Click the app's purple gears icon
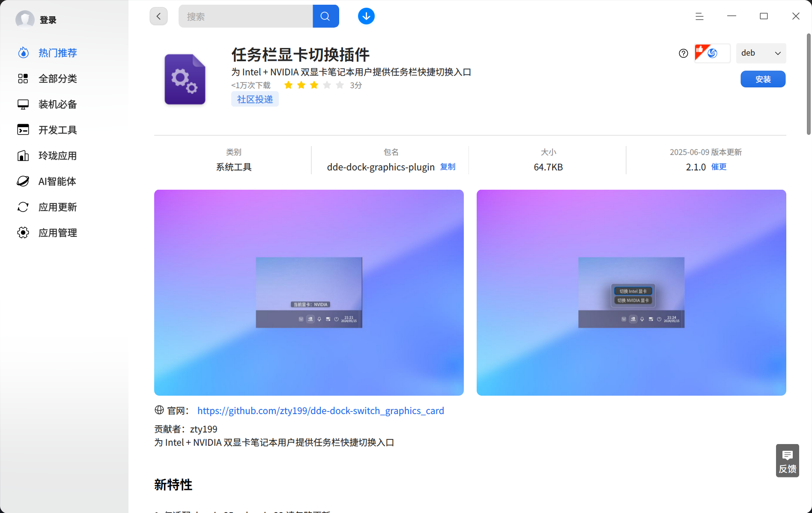This screenshot has height=513, width=812. pyautogui.click(x=185, y=79)
